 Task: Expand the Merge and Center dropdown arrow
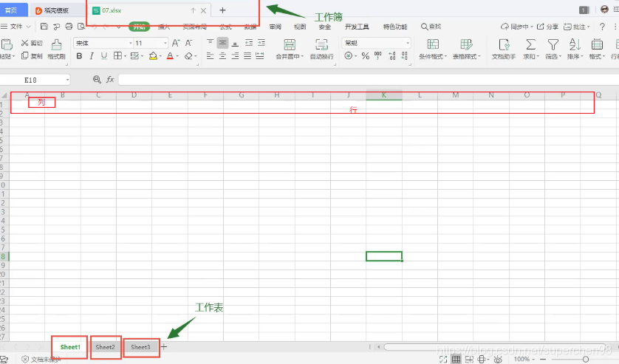[x=302, y=56]
